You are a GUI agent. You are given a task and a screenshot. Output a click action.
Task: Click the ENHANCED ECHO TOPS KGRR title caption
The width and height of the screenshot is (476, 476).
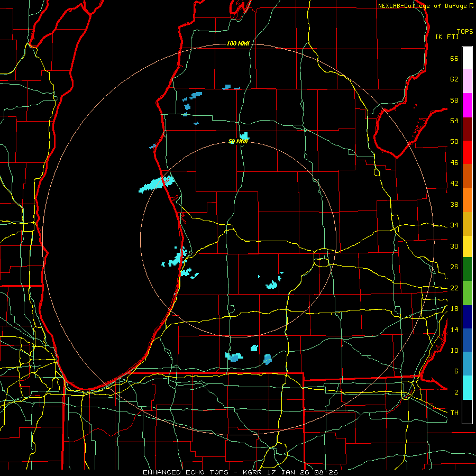click(x=240, y=472)
